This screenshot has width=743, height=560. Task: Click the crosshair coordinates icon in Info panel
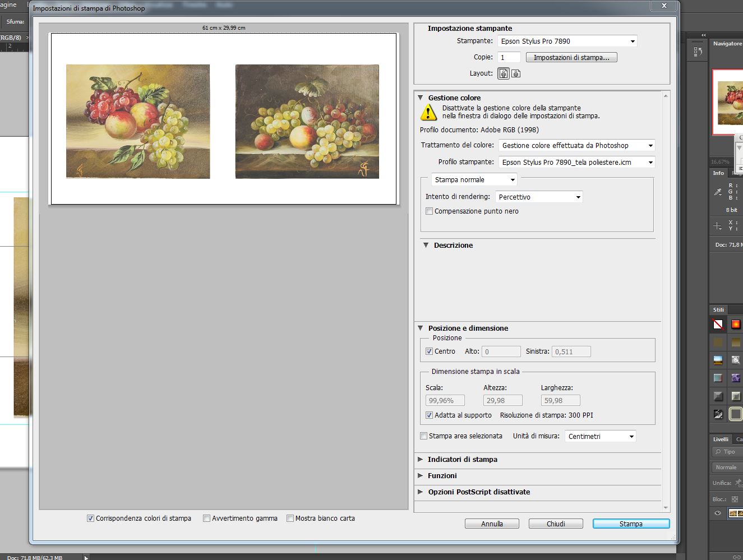718,226
